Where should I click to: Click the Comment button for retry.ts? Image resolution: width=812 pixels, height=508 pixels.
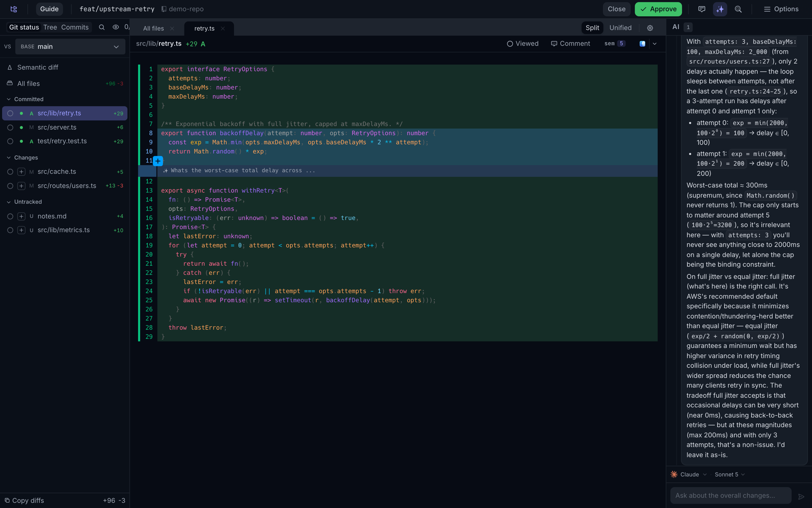pyautogui.click(x=570, y=43)
